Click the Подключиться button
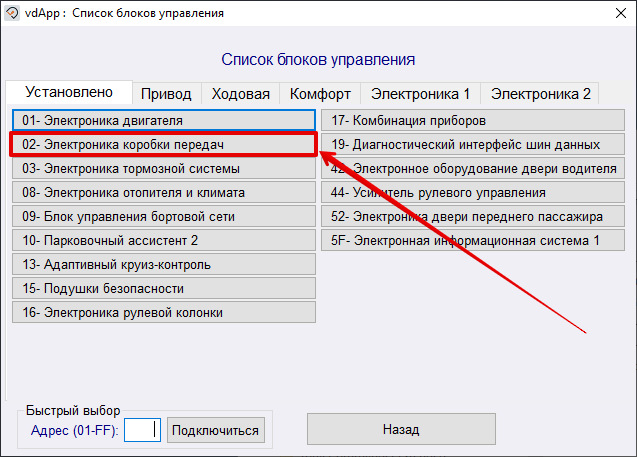 click(x=216, y=430)
